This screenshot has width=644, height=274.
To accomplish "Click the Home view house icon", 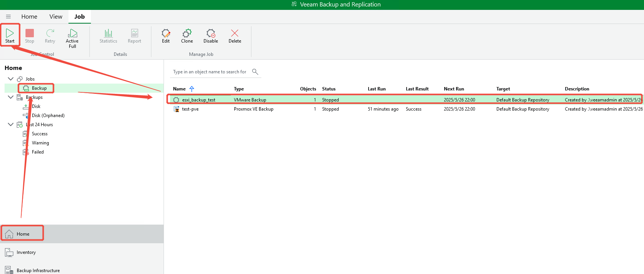I will coord(9,234).
